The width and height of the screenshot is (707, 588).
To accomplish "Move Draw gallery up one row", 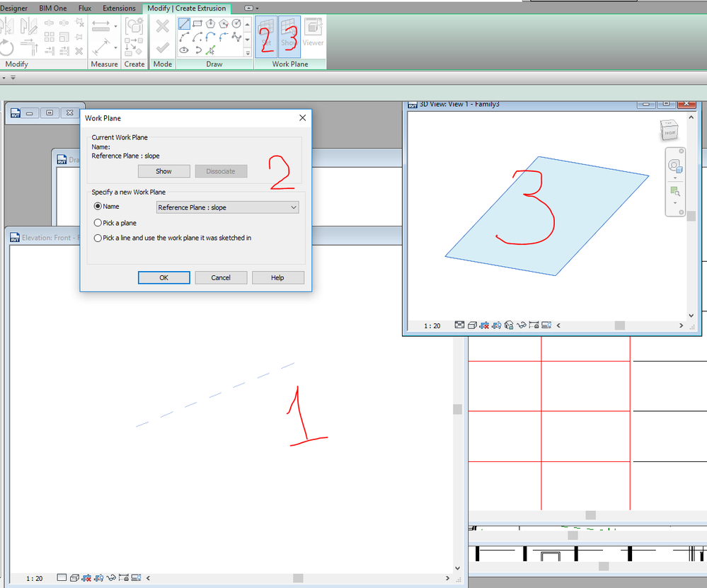I will (248, 24).
